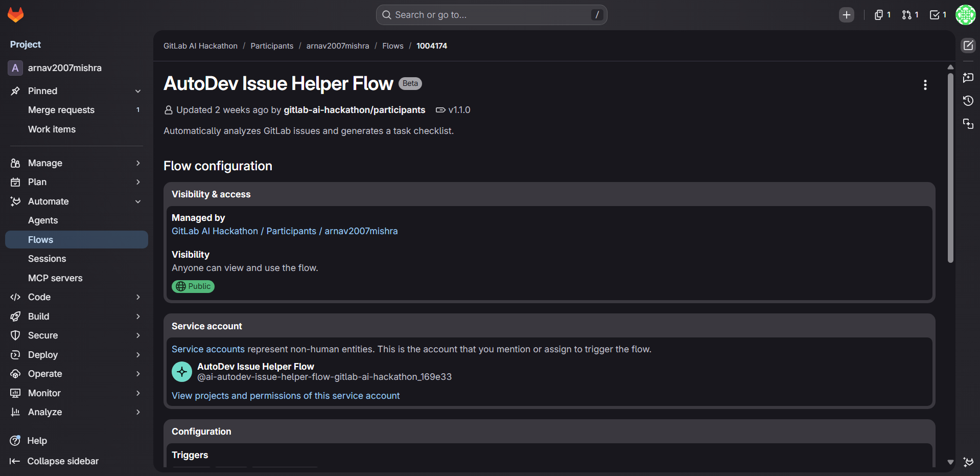Open the user avatar menu
The height and width of the screenshot is (476, 980).
pyautogui.click(x=965, y=15)
